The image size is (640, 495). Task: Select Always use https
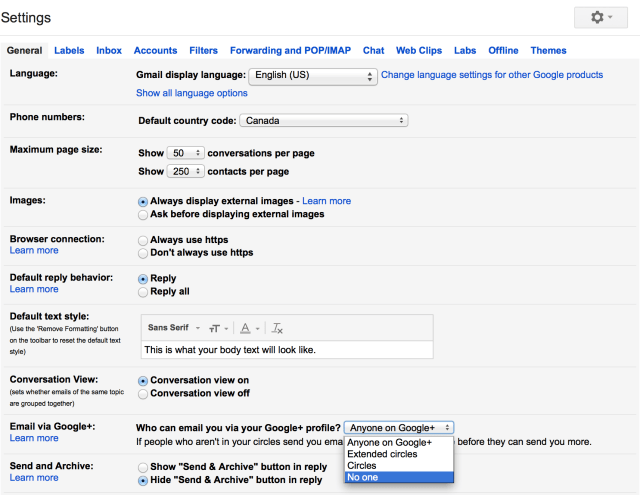[x=143, y=240]
